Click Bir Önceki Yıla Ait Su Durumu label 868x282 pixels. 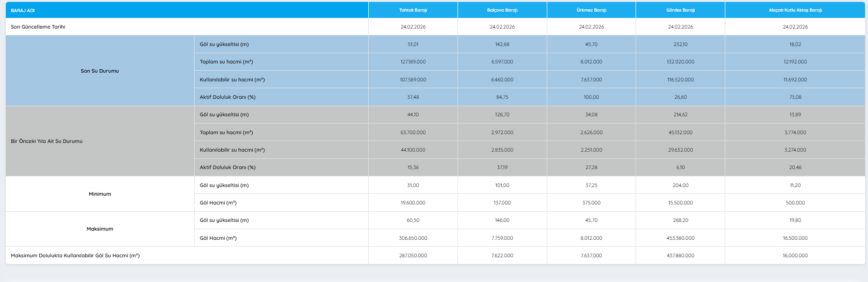pyautogui.click(x=47, y=141)
